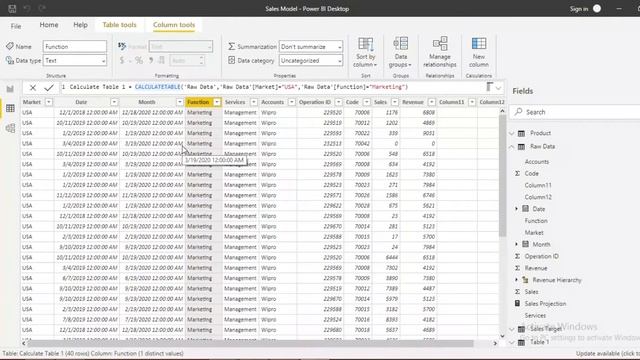The width and height of the screenshot is (640, 360).
Task: Select the Sales column header
Action: coord(380,102)
